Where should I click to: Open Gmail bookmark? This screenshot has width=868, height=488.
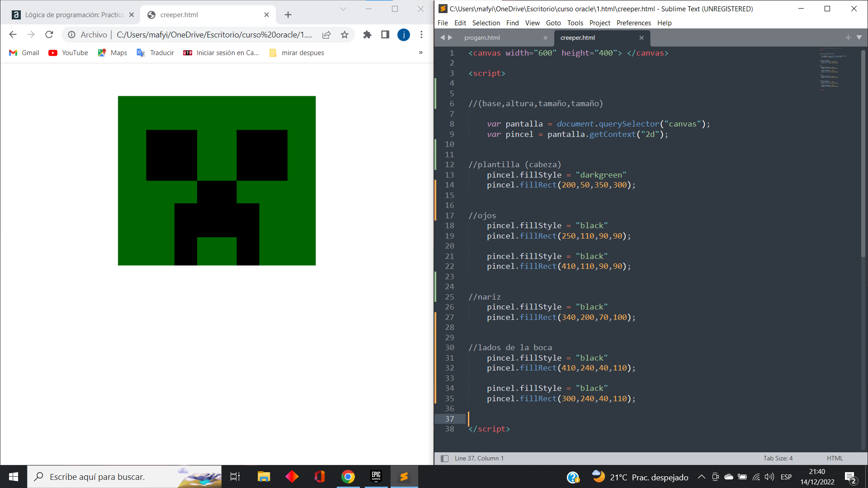[24, 53]
